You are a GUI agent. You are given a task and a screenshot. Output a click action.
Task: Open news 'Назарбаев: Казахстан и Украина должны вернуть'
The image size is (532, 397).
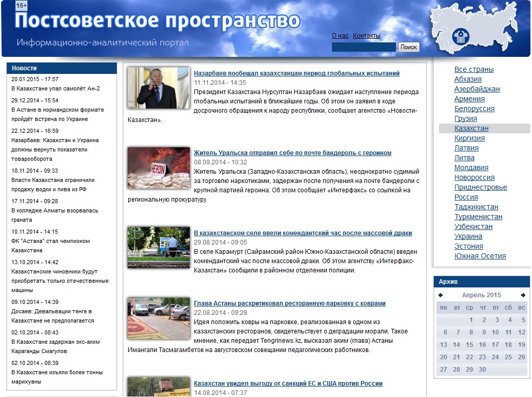coord(55,149)
